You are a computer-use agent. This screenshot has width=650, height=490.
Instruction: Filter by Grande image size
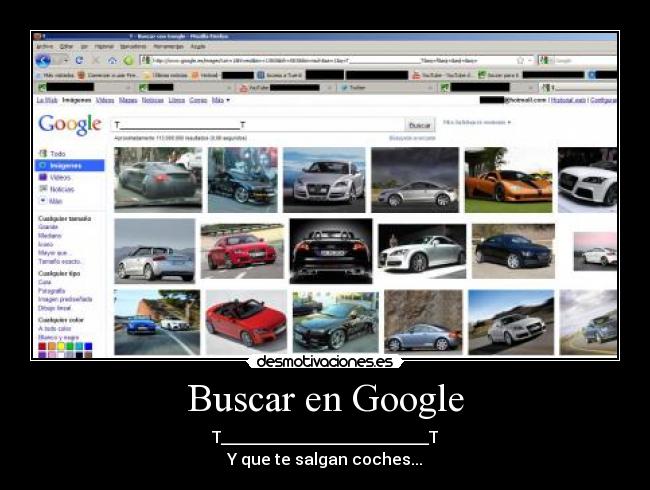[x=48, y=227]
